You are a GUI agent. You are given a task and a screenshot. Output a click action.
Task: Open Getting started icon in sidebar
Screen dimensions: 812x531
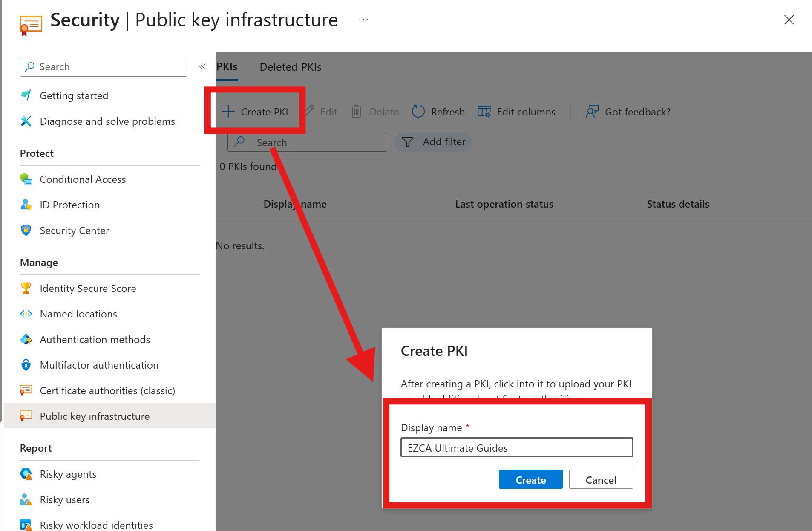[x=26, y=95]
